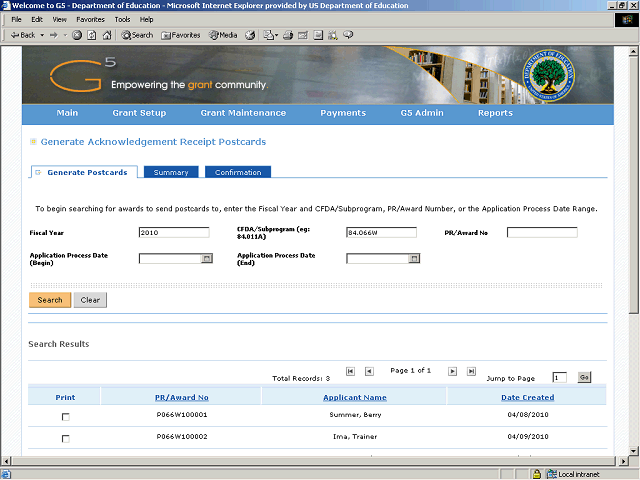Open the Favorites menu
The width and height of the screenshot is (640, 480).
pos(90,20)
